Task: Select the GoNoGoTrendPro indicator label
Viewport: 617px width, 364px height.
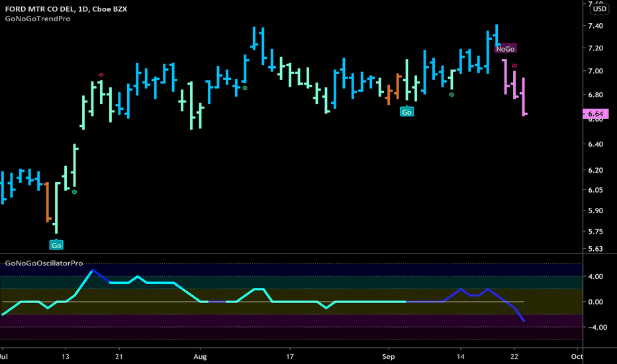Action: pyautogui.click(x=38, y=19)
